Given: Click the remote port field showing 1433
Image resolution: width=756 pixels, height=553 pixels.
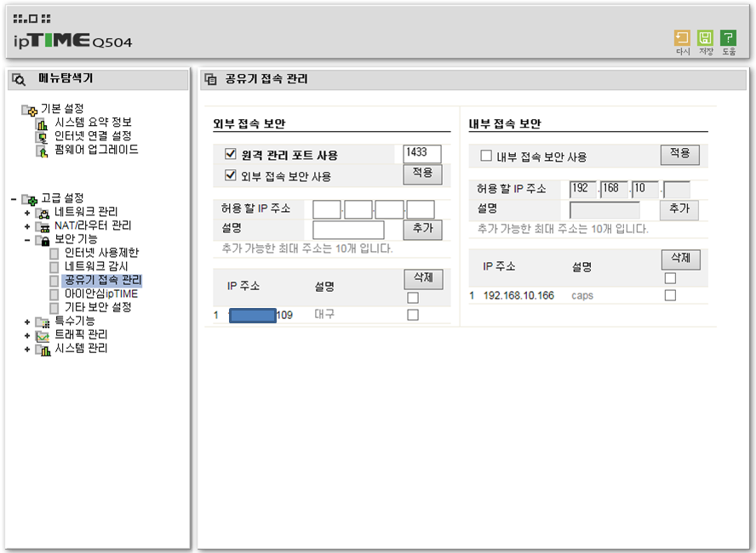Looking at the screenshot, I should [422, 154].
